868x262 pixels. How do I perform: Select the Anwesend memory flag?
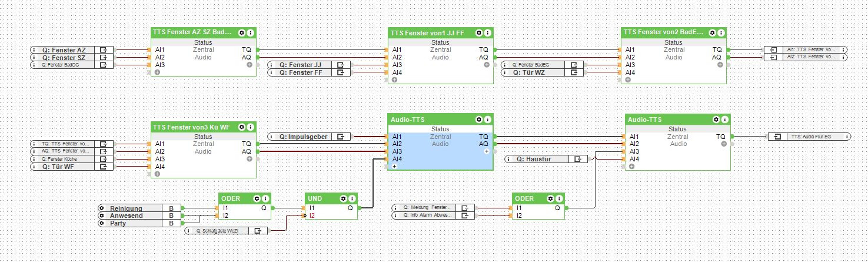click(139, 215)
